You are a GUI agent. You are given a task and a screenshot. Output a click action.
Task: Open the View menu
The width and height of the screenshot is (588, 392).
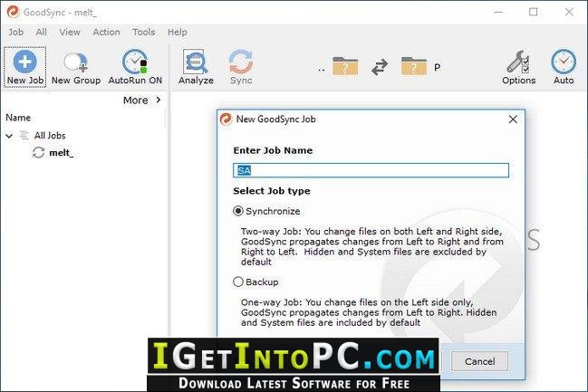(x=70, y=33)
